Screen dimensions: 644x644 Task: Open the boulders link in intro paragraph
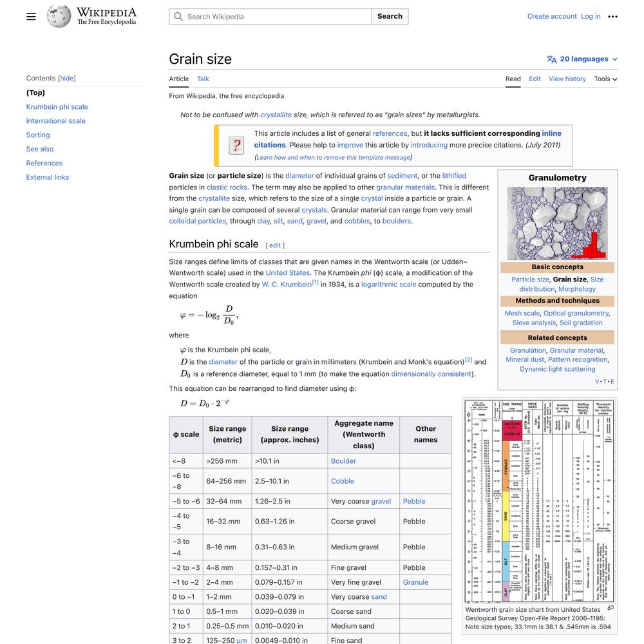[x=397, y=221]
